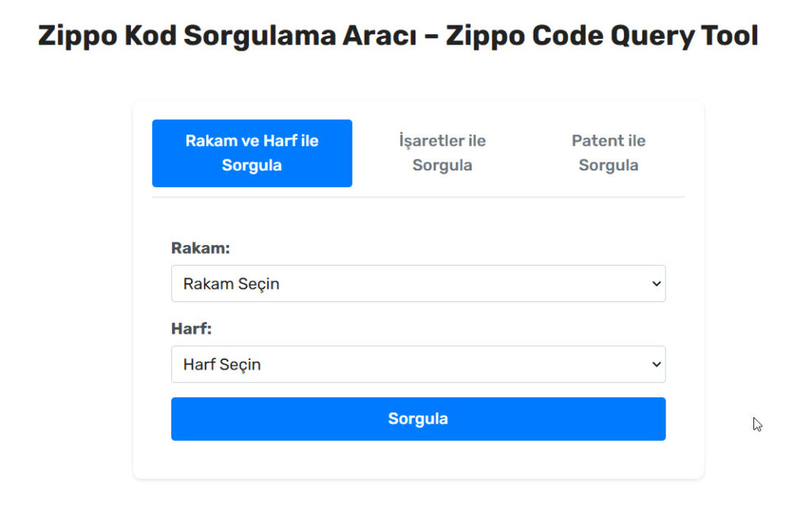Screen dimensions: 812x513
Task: Switch to İşaretler ile Sorgula tab
Action: click(x=442, y=153)
